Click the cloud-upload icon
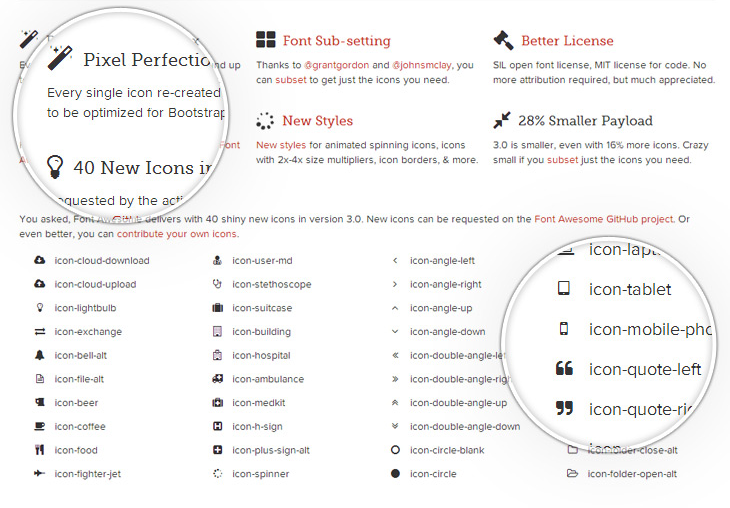 (40, 284)
